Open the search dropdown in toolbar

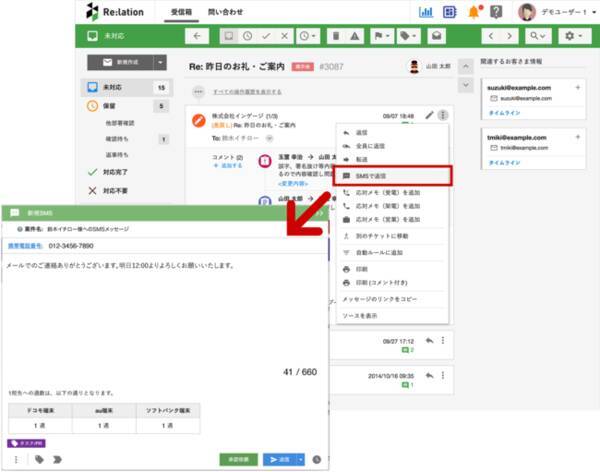[538, 36]
